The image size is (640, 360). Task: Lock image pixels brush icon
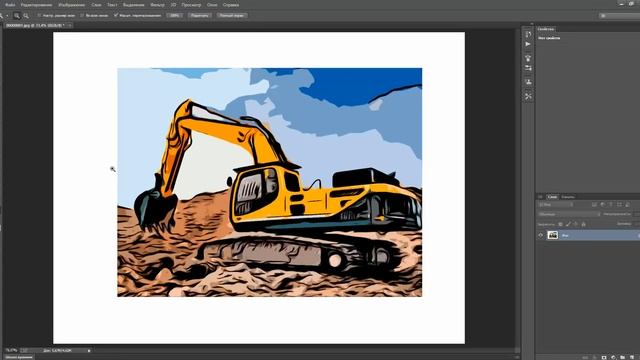[x=568, y=224]
